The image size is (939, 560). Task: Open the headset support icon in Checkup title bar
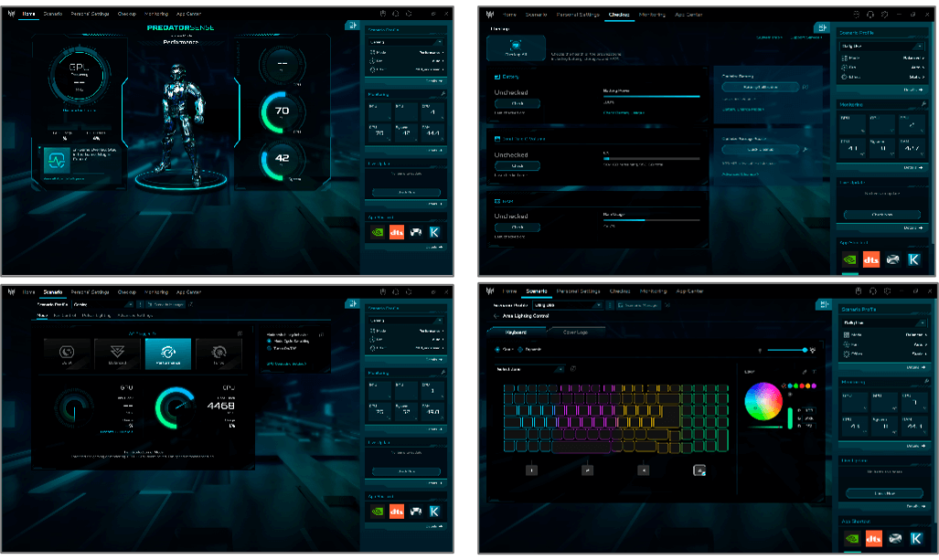[870, 15]
